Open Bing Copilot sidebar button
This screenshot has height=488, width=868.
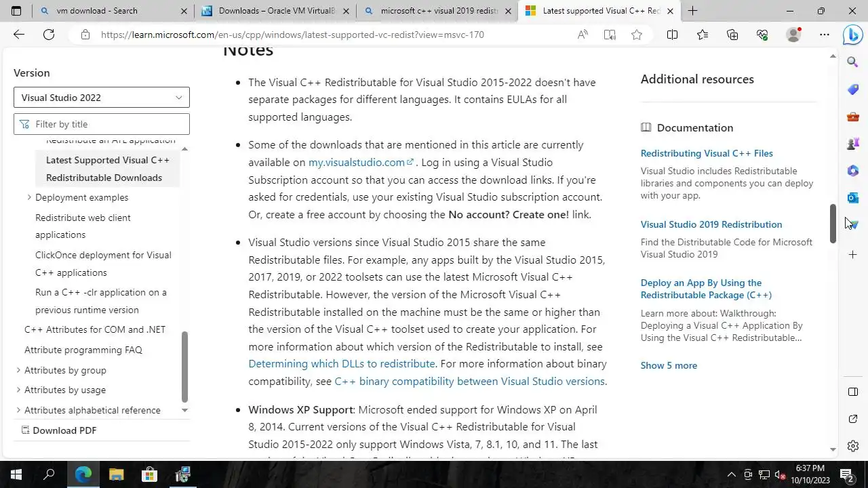(x=852, y=35)
